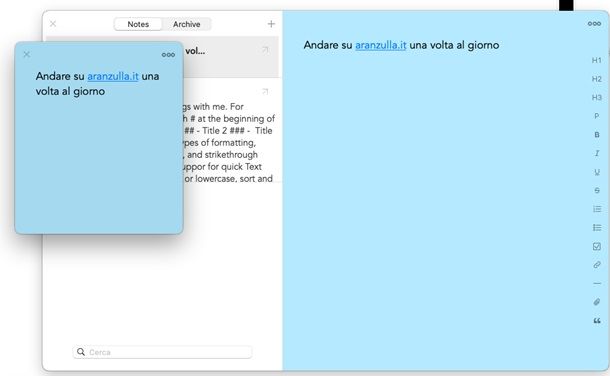Click the search magnifier icon
The width and height of the screenshot is (610, 376).
pyautogui.click(x=81, y=352)
